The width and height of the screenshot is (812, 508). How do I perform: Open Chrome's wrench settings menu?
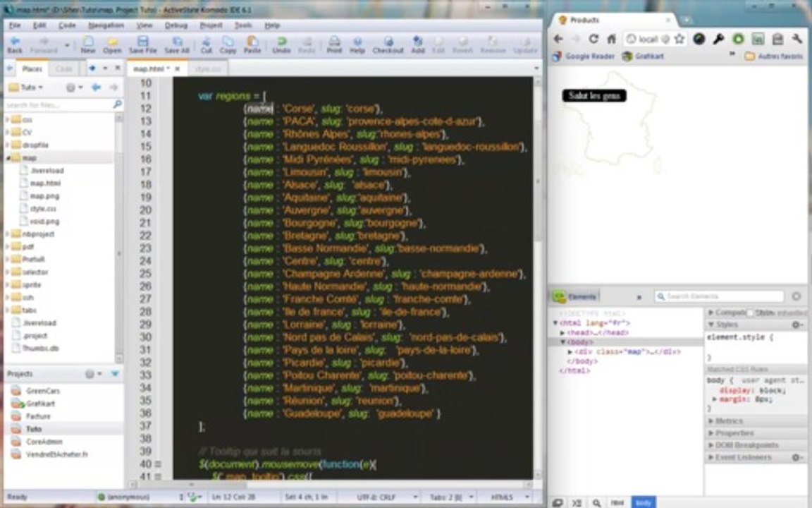(797, 39)
